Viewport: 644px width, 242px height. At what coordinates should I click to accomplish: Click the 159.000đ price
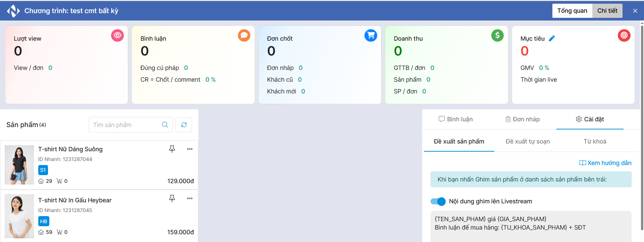(x=181, y=232)
